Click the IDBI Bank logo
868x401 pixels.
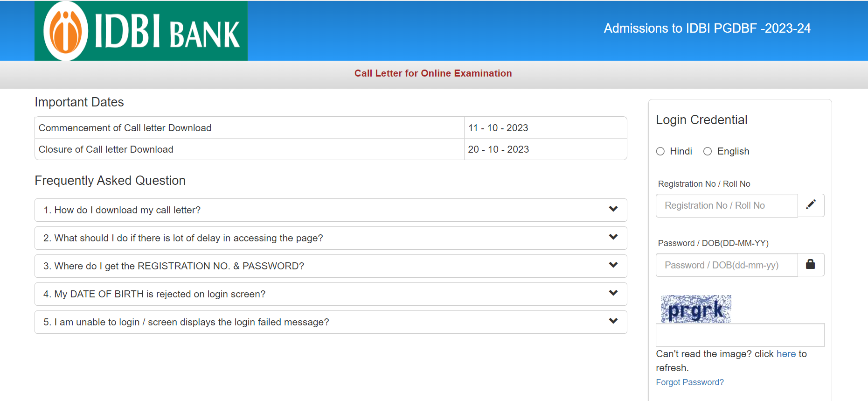click(141, 31)
